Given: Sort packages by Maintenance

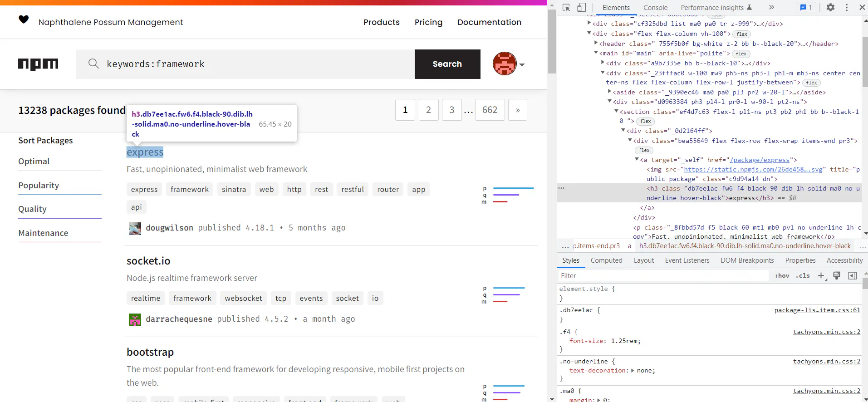Looking at the screenshot, I should coord(43,233).
